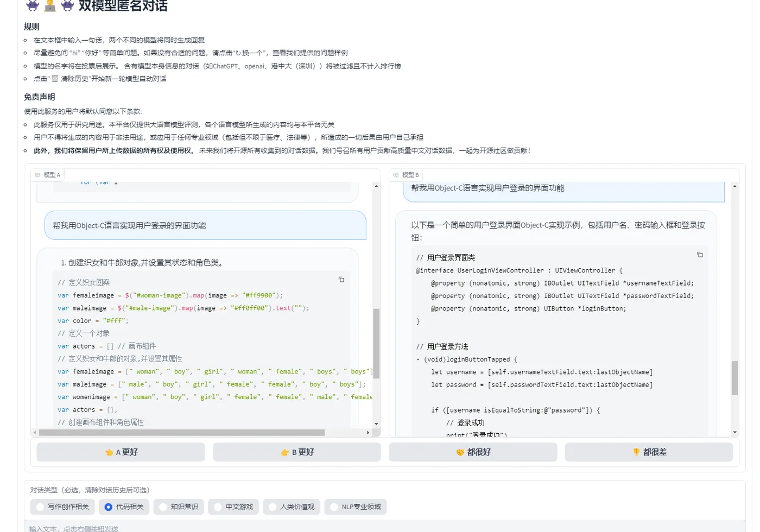Click code comment '// 用户登录界面类'

point(446,258)
